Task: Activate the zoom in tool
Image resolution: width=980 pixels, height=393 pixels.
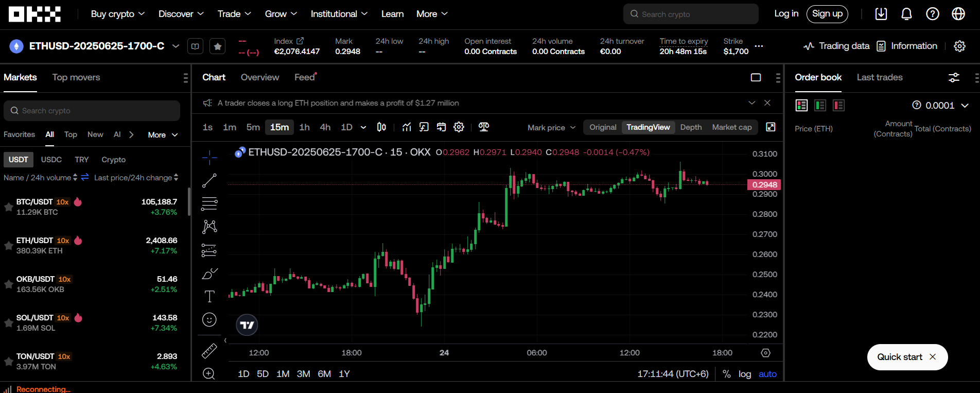Action: pos(209,373)
